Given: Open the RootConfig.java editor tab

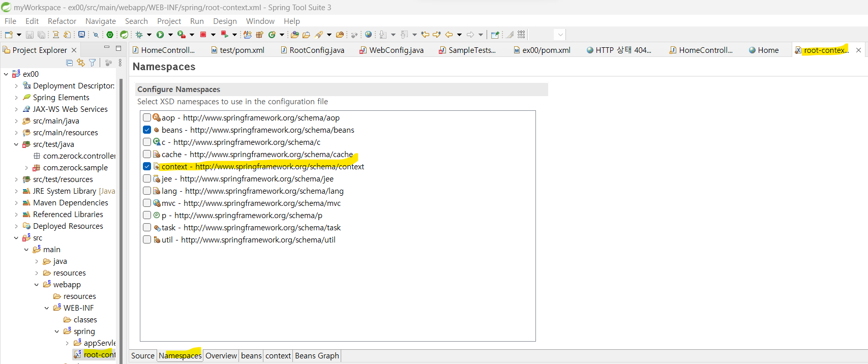Looking at the screenshot, I should (313, 50).
